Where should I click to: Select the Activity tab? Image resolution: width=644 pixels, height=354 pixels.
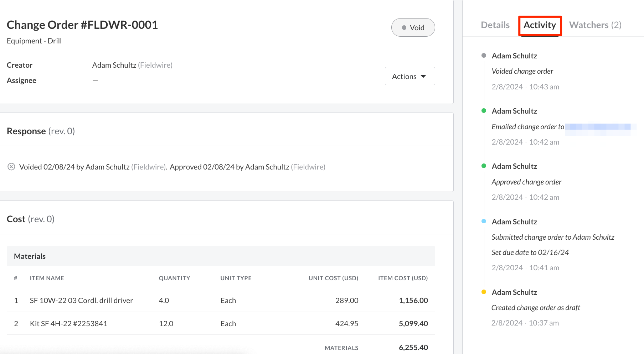pos(540,25)
